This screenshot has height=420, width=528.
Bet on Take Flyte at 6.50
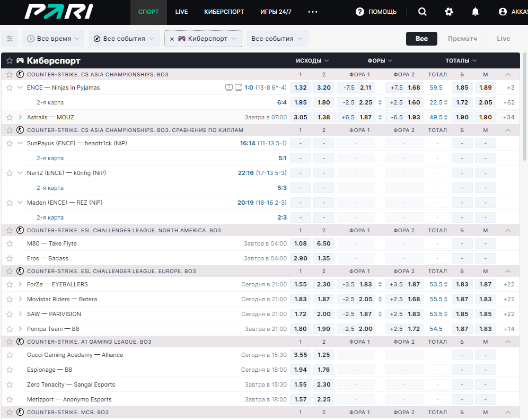323,243
